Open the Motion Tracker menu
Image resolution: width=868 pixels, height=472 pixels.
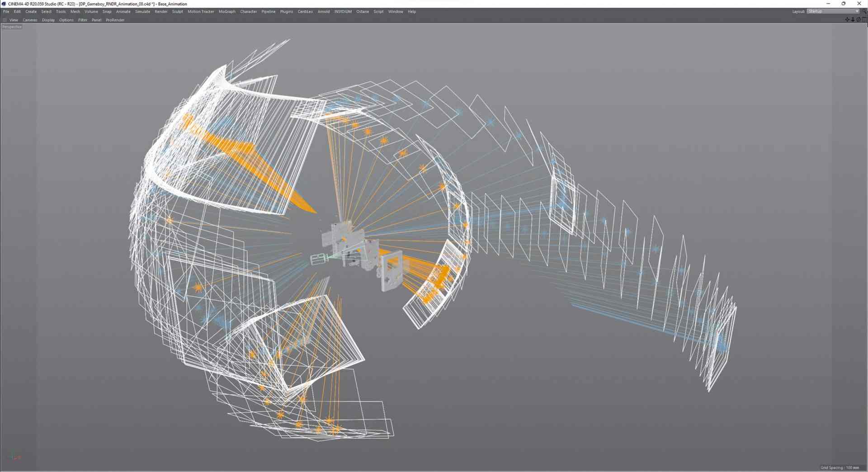[200, 11]
